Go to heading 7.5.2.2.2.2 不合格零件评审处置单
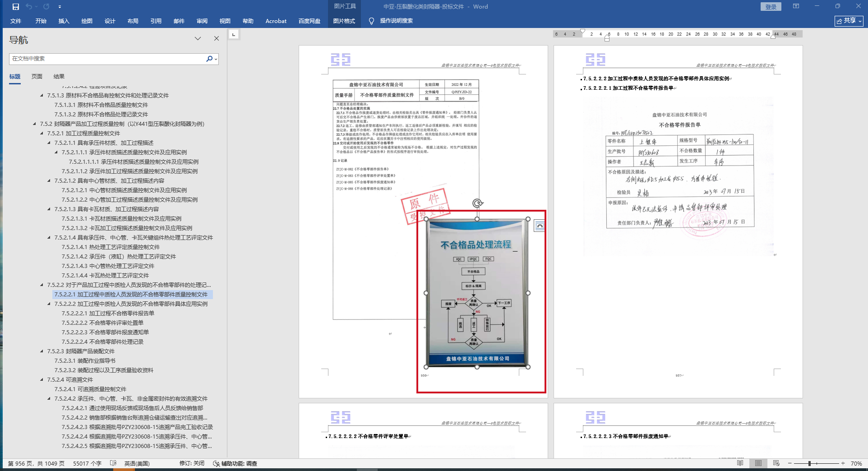The height and width of the screenshot is (471, 868). tap(102, 323)
